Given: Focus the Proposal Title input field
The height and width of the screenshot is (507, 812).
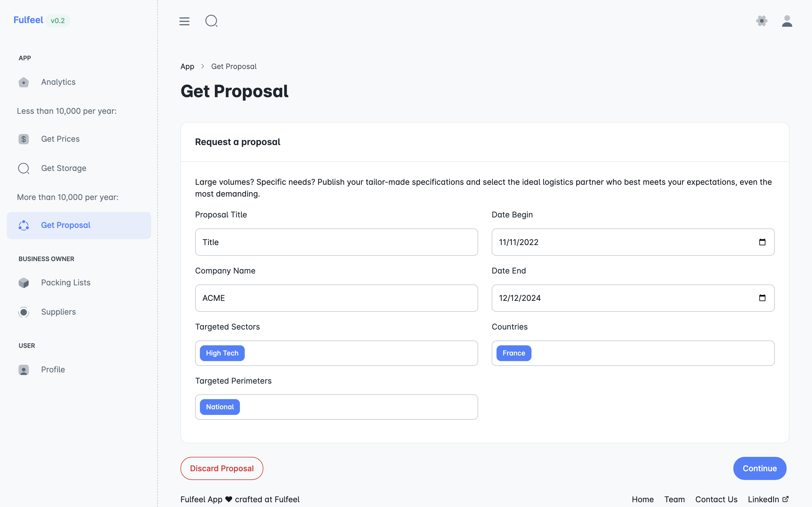Looking at the screenshot, I should tap(336, 242).
